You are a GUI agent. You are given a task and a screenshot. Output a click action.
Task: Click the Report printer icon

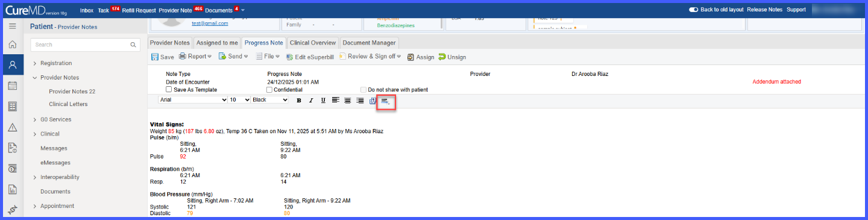[182, 57]
